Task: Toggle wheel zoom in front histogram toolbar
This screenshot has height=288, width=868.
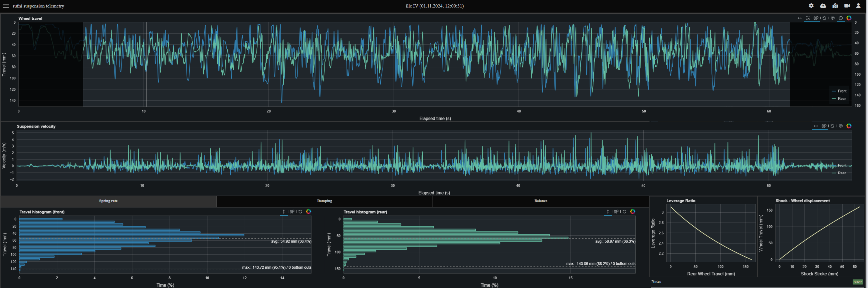Action: click(292, 212)
